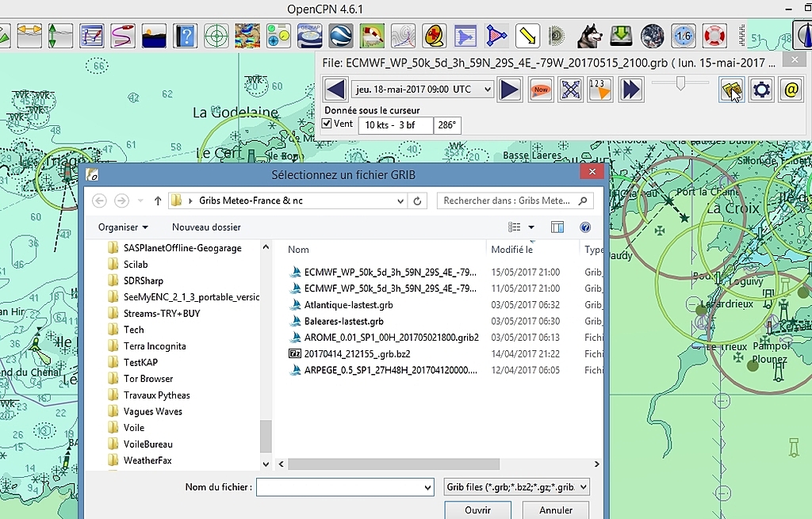Toggle the preview pane icon

click(557, 227)
